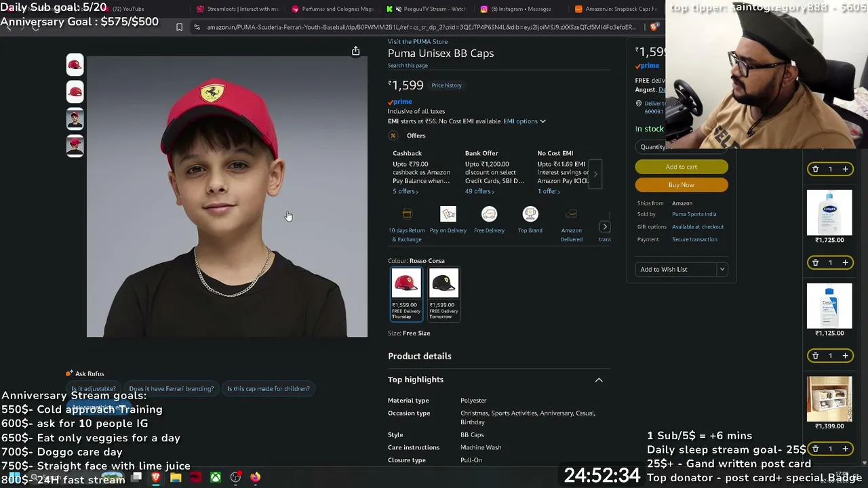Image resolution: width=868 pixels, height=488 pixels.
Task: Select the second red cap thumbnail
Action: point(75,91)
